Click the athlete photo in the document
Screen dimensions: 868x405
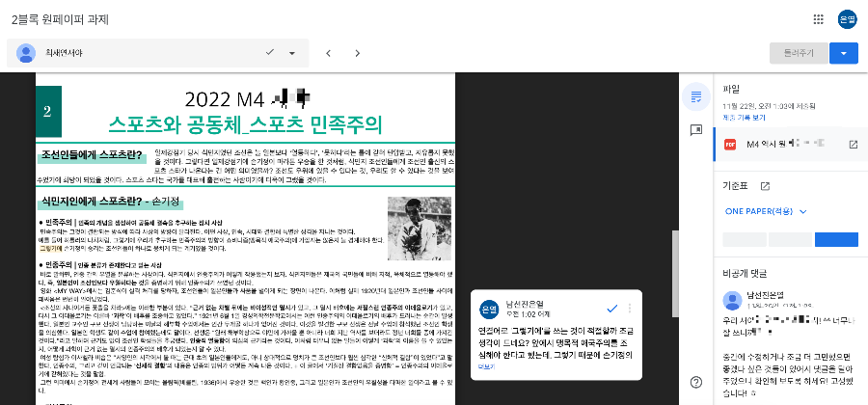click(420, 229)
